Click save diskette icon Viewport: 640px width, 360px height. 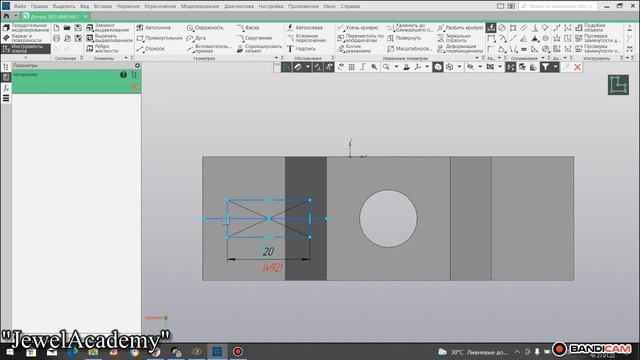[78, 28]
